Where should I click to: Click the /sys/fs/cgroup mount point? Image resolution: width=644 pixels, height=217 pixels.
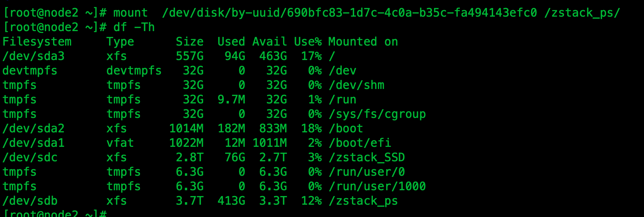pyautogui.click(x=377, y=114)
